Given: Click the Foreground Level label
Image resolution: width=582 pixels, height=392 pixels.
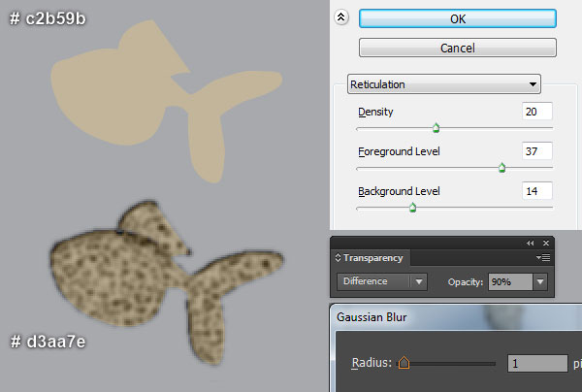Looking at the screenshot, I should pyautogui.click(x=399, y=151).
